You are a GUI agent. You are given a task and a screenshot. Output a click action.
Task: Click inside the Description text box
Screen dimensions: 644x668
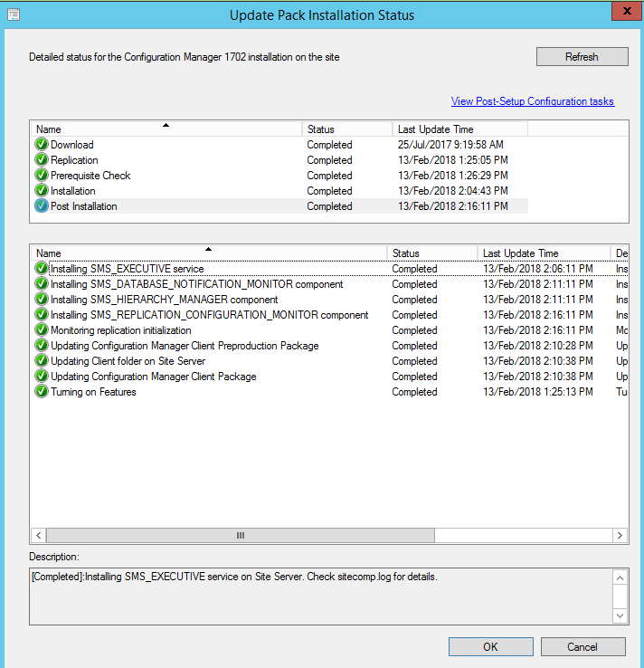click(x=321, y=596)
